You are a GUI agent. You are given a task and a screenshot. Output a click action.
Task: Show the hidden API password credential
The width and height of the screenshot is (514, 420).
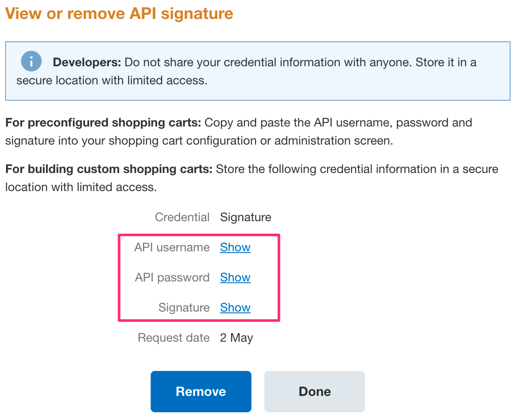click(x=235, y=278)
